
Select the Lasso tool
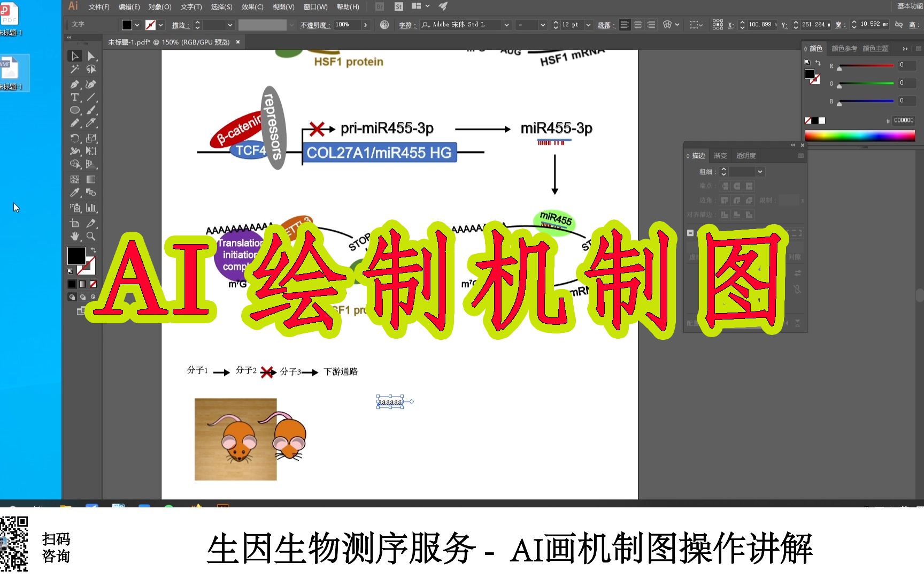click(x=91, y=69)
